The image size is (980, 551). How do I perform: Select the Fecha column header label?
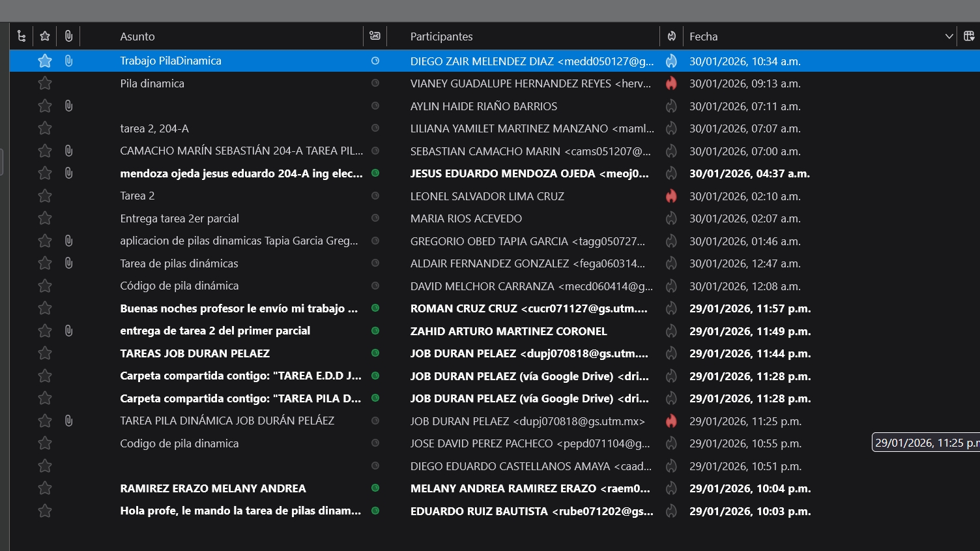[704, 37]
